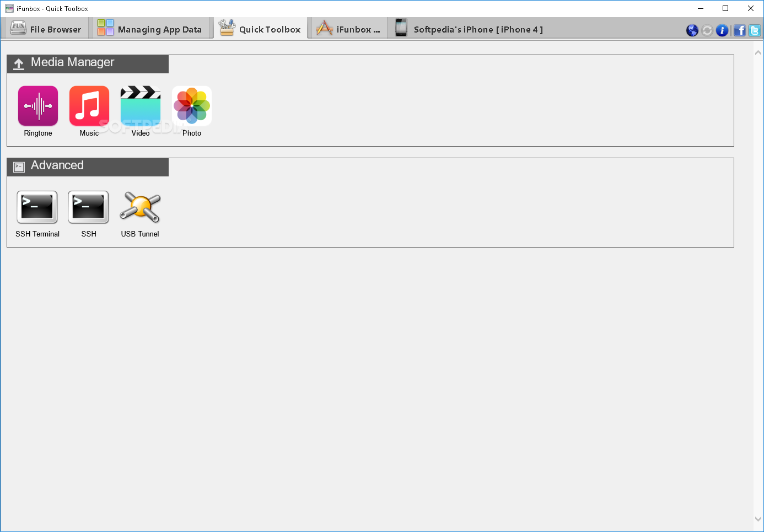This screenshot has width=764, height=532.
Task: Select Softpedia's iPhone [iPhone 4] tab
Action: [x=469, y=29]
